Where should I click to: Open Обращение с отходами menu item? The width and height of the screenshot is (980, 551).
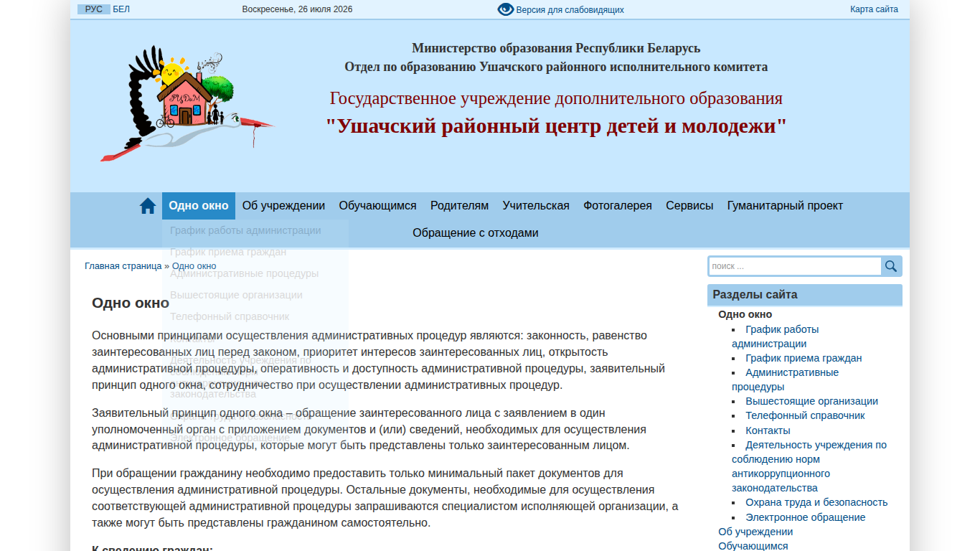(x=476, y=233)
